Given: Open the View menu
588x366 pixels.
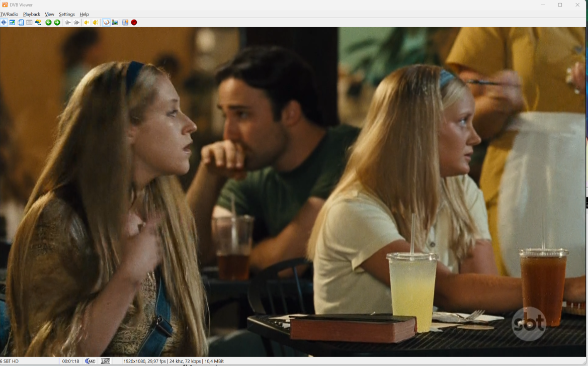Looking at the screenshot, I should [49, 14].
